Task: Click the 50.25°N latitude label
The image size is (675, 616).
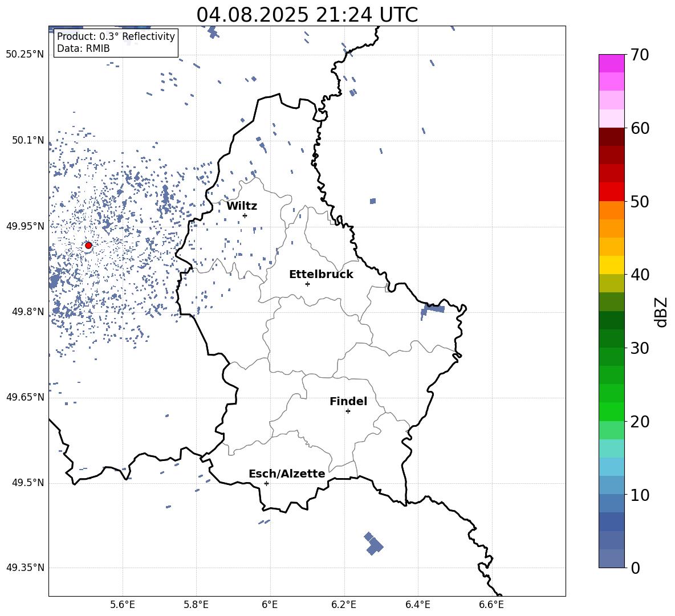Action: coord(25,55)
